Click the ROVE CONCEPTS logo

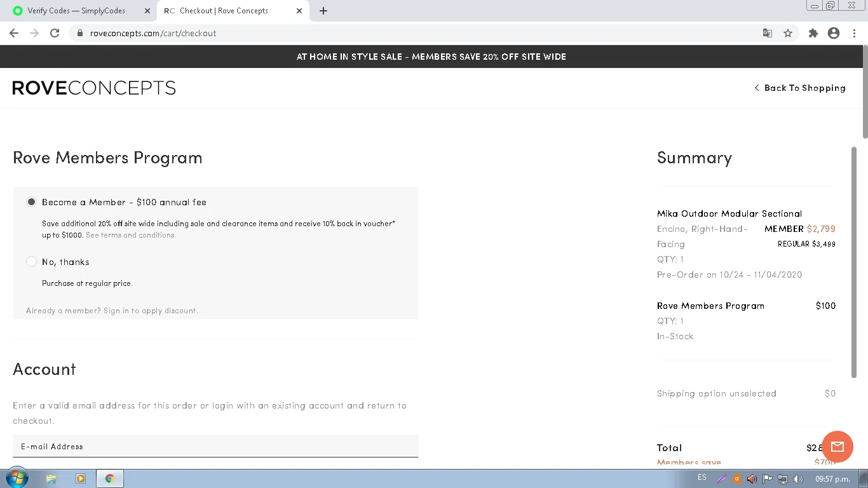tap(94, 88)
